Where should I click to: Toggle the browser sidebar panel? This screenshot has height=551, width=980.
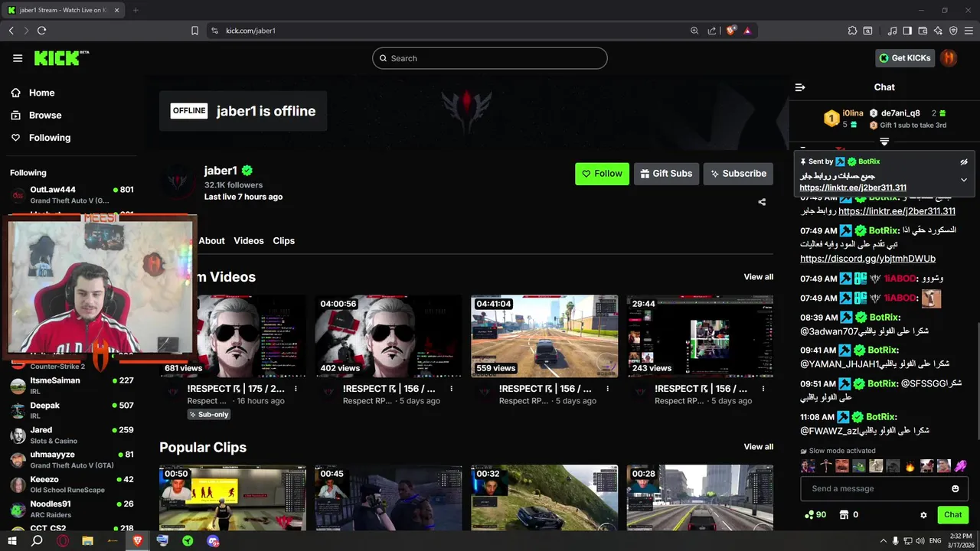pyautogui.click(x=907, y=31)
